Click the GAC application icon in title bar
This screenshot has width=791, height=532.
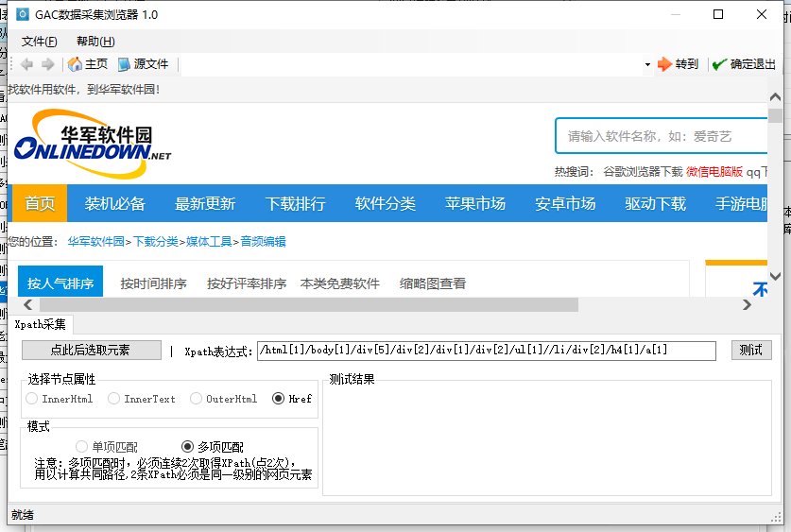point(23,14)
